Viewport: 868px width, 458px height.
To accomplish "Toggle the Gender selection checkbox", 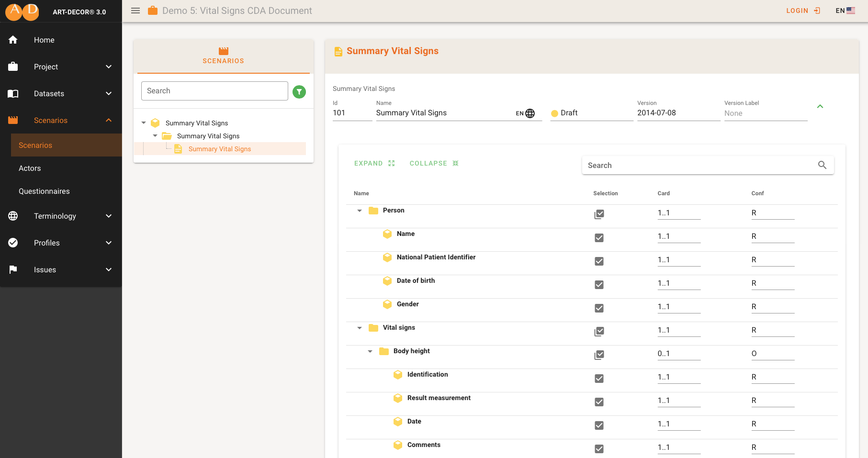I will point(599,308).
